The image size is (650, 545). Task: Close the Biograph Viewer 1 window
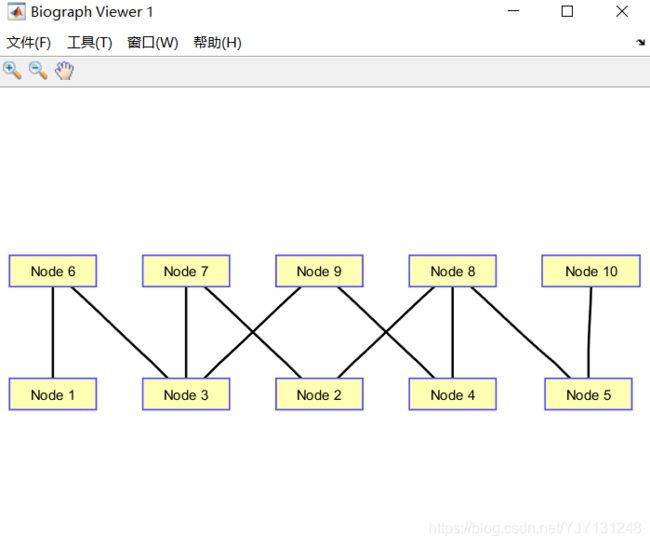622,11
